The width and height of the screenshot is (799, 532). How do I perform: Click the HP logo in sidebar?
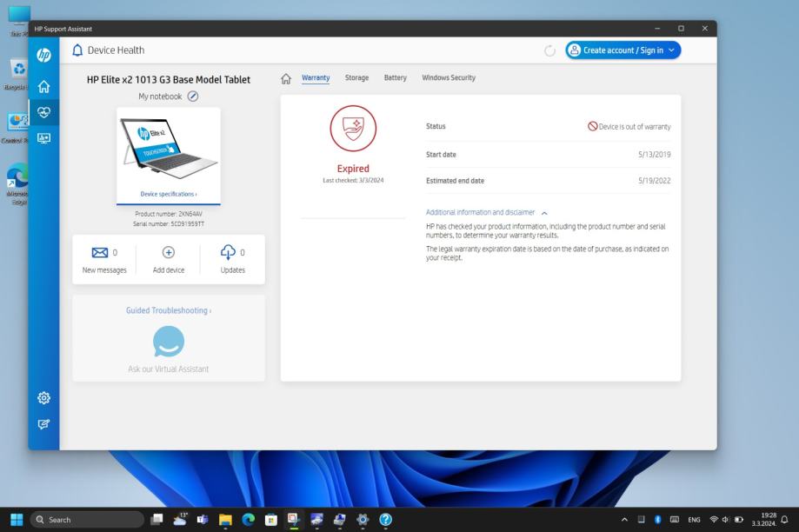tap(43, 55)
